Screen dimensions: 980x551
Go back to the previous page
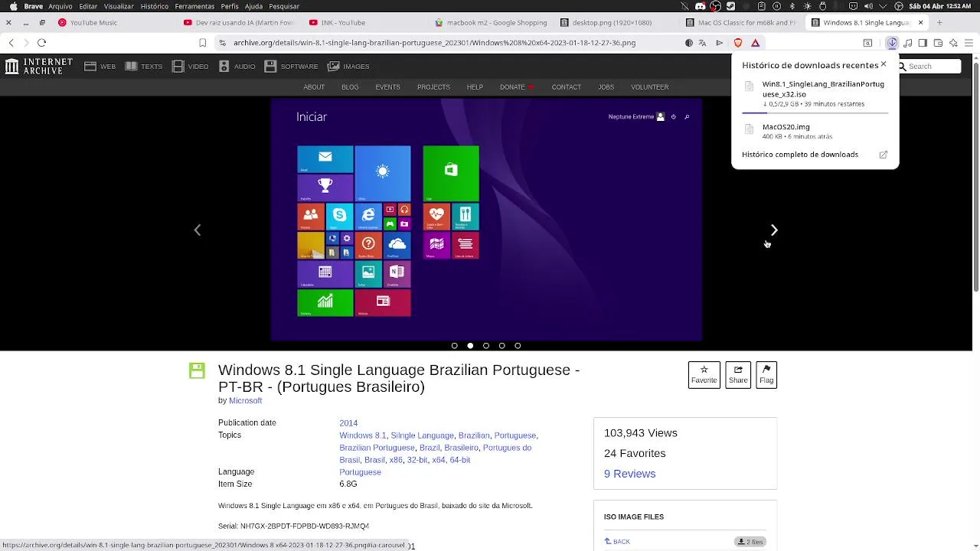(x=11, y=43)
